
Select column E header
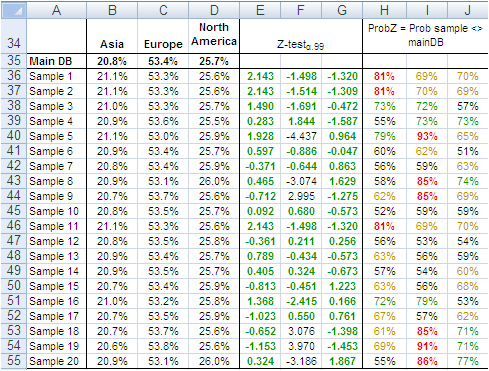pyautogui.click(x=260, y=11)
